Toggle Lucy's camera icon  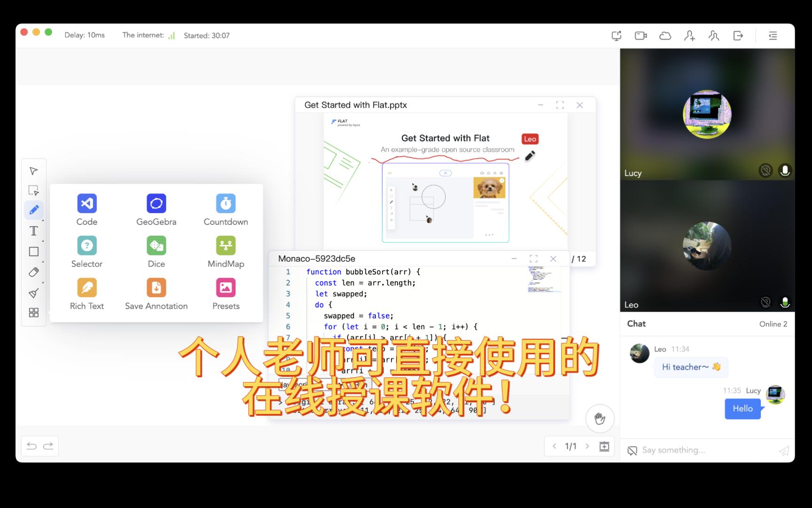(x=766, y=170)
